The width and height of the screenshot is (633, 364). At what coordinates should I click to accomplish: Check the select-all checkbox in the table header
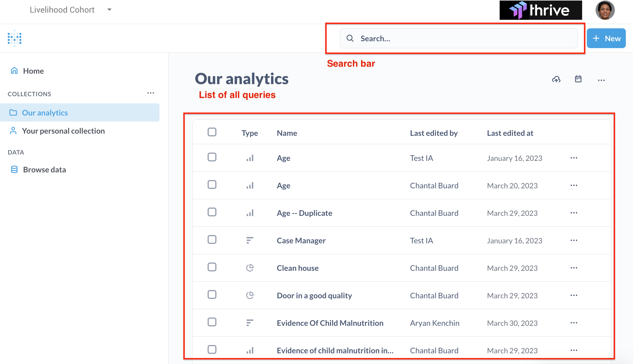click(x=212, y=132)
